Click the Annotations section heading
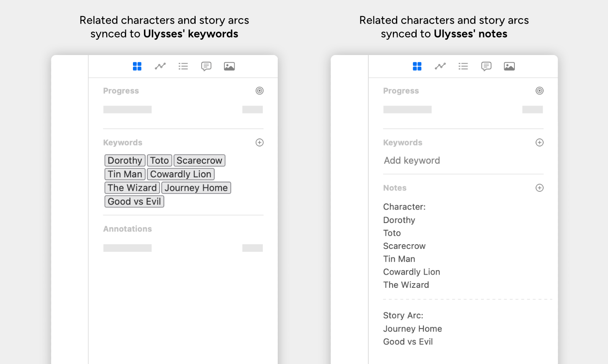 coord(127,229)
